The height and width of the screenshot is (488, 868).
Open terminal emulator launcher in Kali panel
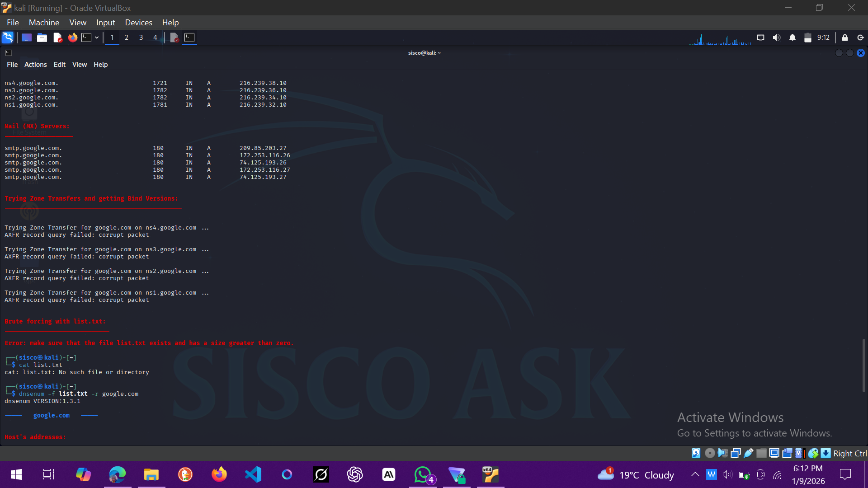86,38
